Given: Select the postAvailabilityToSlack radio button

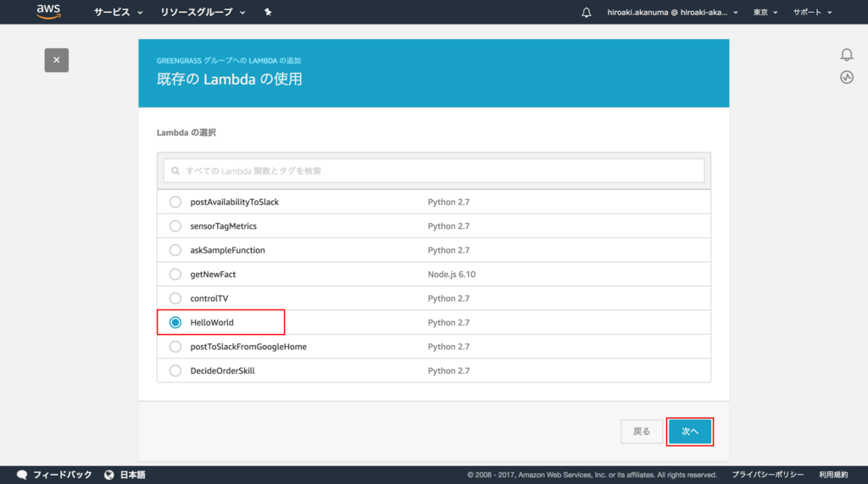Looking at the screenshot, I should click(x=175, y=202).
